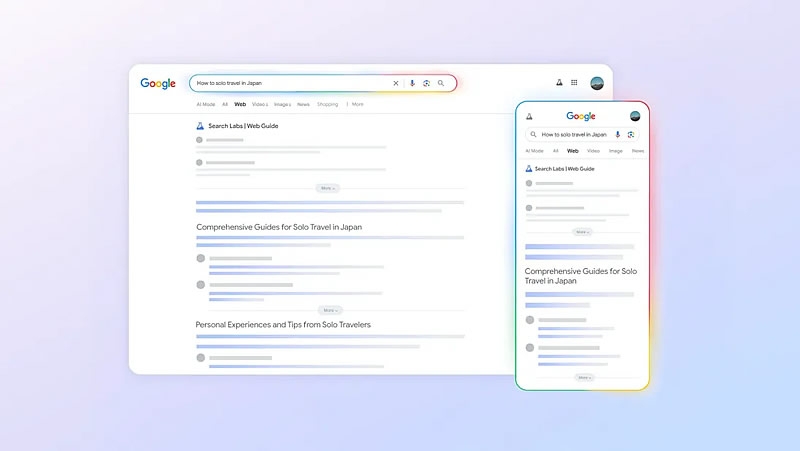The height and width of the screenshot is (451, 800).
Task: Click the flask icon beside desktop Web Guide
Action: coord(200,126)
